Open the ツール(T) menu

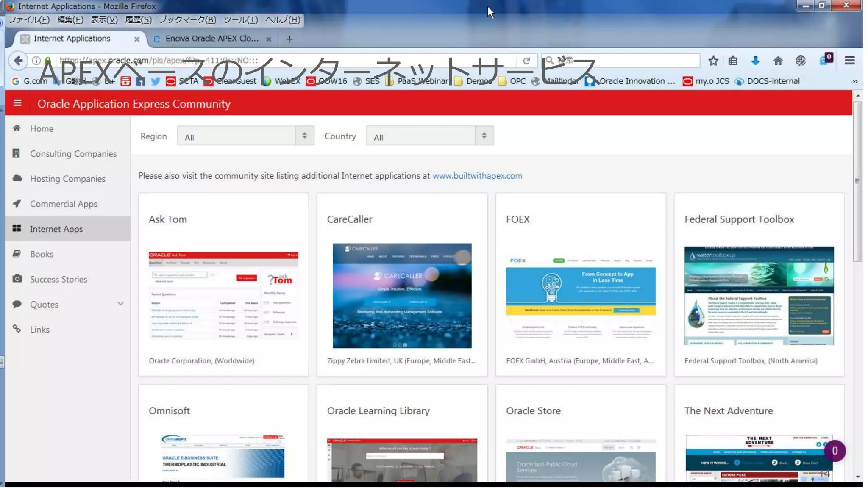(x=240, y=19)
